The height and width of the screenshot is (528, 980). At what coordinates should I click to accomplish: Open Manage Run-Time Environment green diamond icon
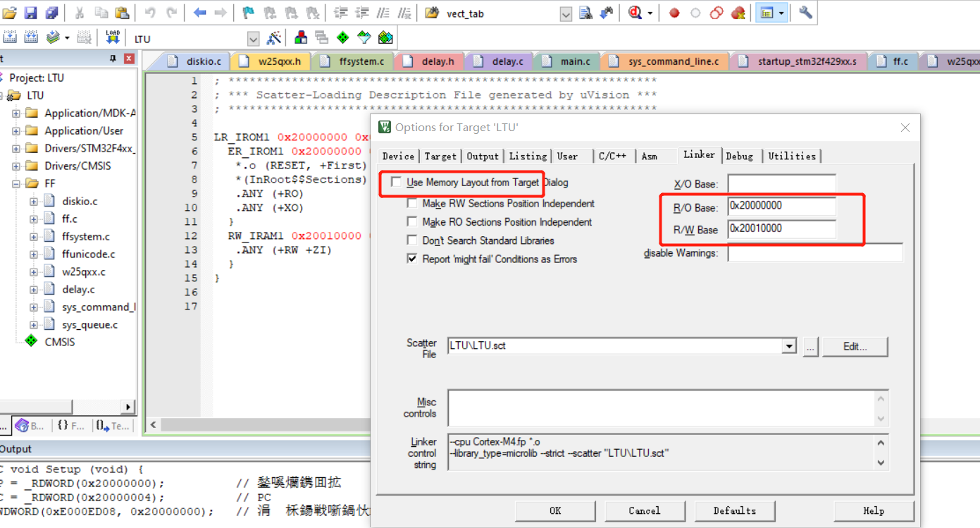click(343, 37)
